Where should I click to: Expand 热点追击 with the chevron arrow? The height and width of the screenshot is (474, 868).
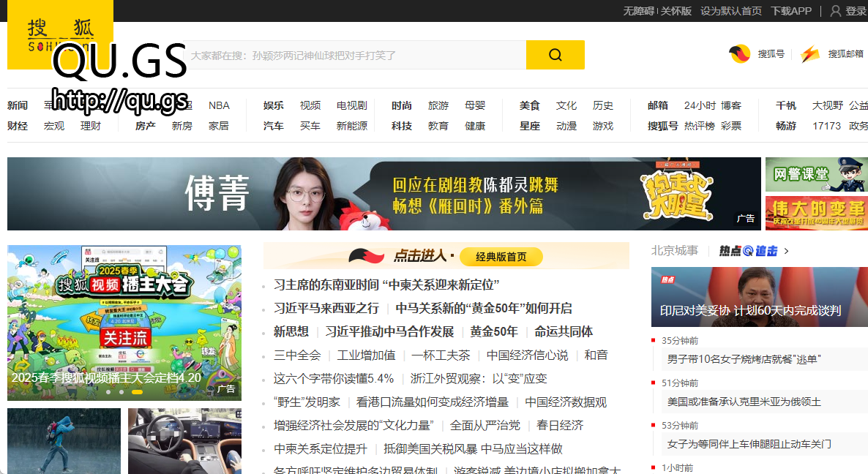pyautogui.click(x=786, y=251)
